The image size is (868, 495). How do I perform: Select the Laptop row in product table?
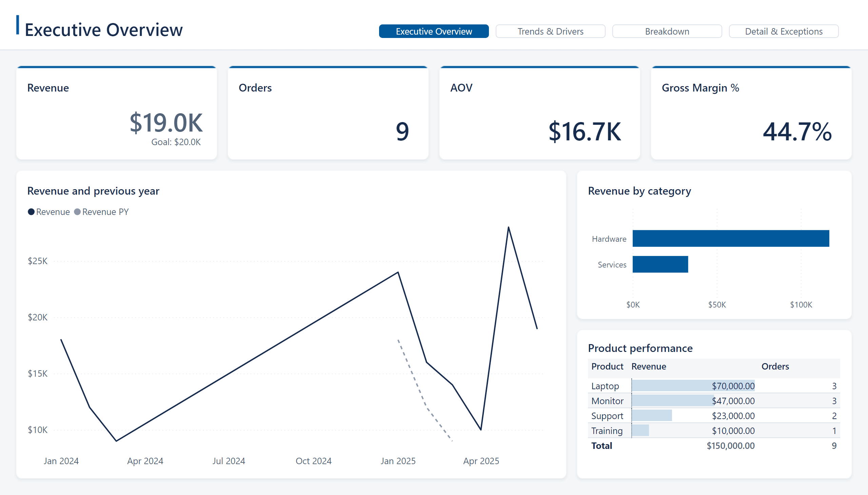tap(714, 386)
